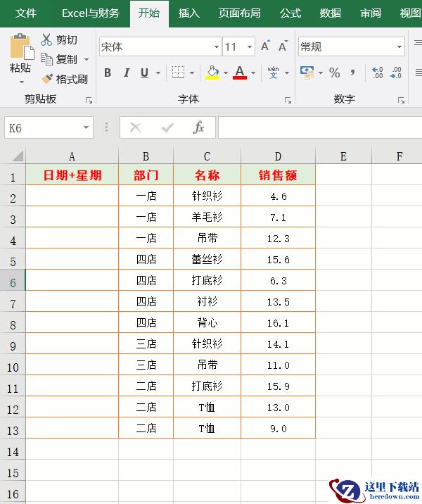
Task: Click the wén phonetic guide icon
Action: tap(273, 73)
